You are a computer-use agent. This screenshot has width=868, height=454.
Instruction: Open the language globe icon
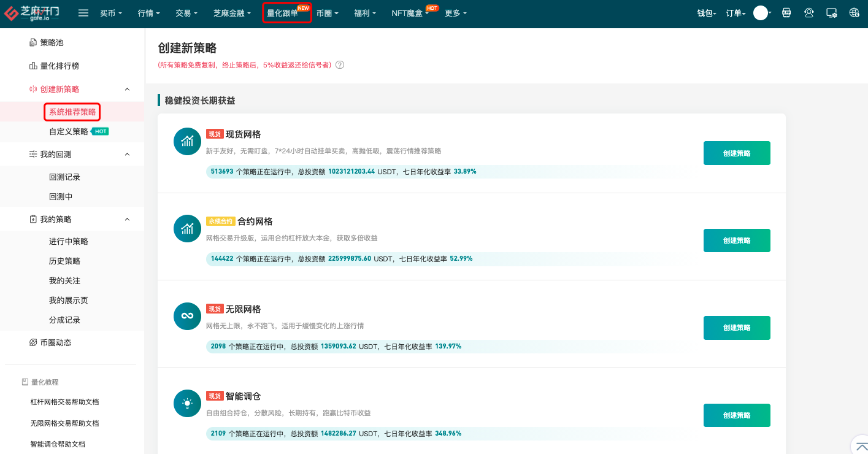pos(855,13)
